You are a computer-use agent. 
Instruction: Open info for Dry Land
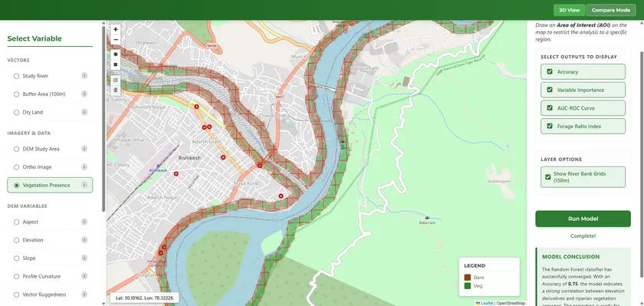(x=84, y=112)
